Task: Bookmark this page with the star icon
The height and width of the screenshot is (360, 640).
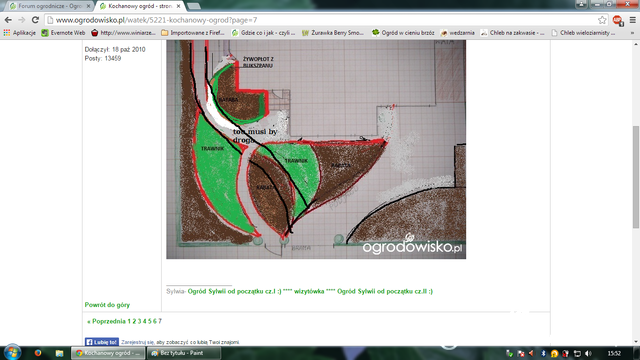Action: pyautogui.click(x=602, y=20)
